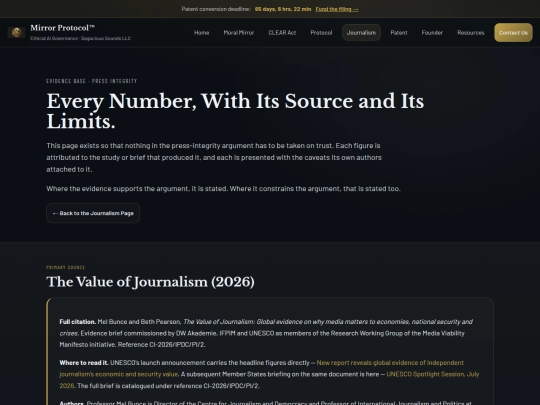The image size is (540, 405).
Task: Select Protocol in the navigation bar
Action: point(321,33)
